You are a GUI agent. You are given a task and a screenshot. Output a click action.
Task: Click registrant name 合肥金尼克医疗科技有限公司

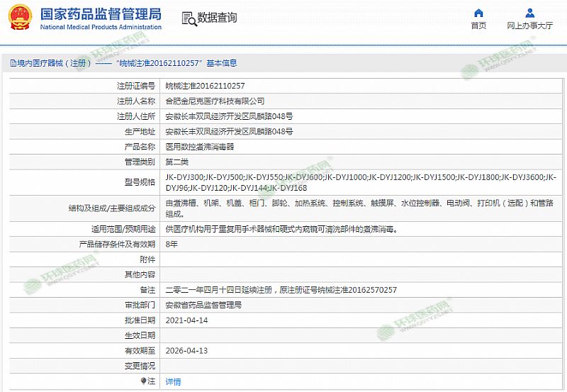[215, 101]
